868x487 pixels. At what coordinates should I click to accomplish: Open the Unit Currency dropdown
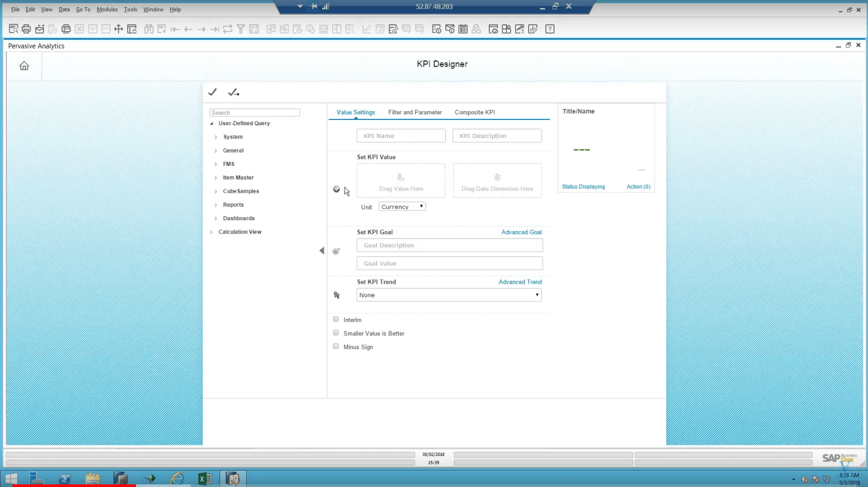coord(401,206)
